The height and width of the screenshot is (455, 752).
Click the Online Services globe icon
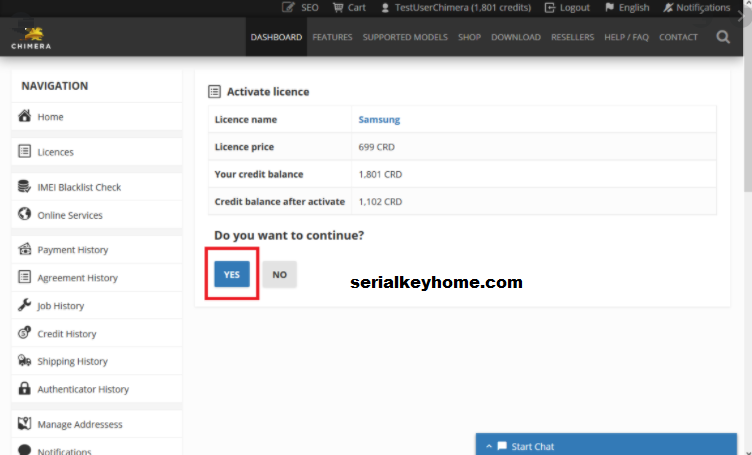(x=24, y=214)
